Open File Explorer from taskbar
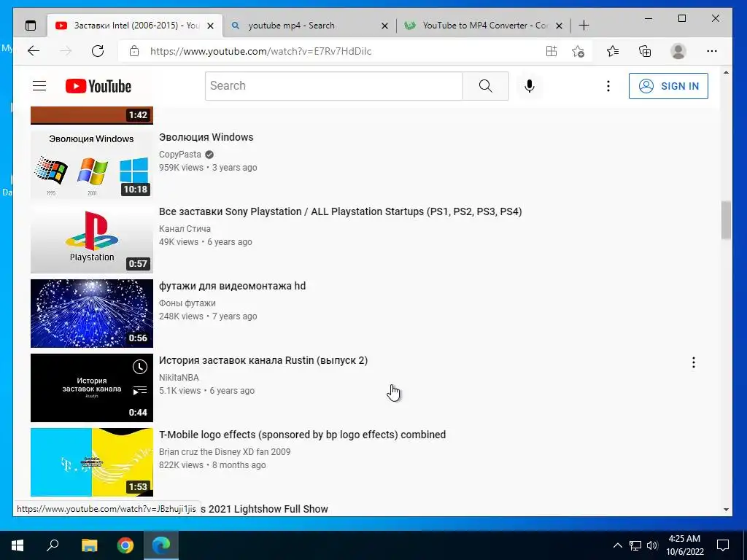The image size is (747, 560). (x=89, y=545)
